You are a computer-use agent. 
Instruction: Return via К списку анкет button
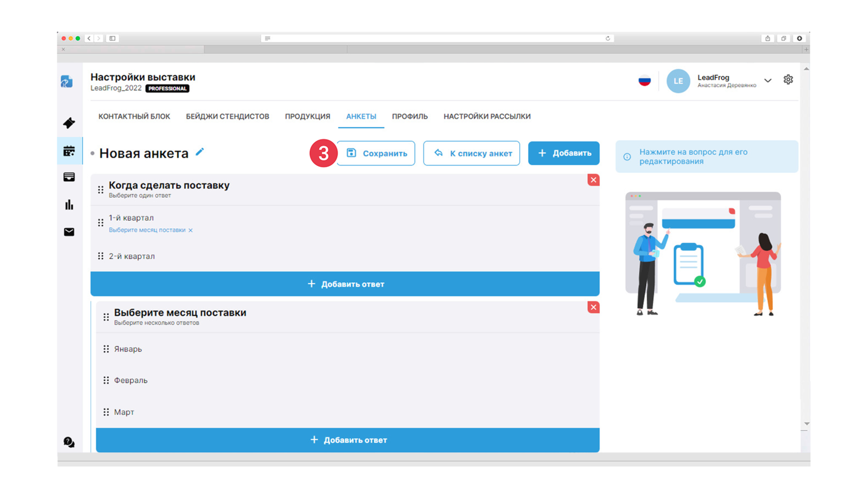(471, 153)
